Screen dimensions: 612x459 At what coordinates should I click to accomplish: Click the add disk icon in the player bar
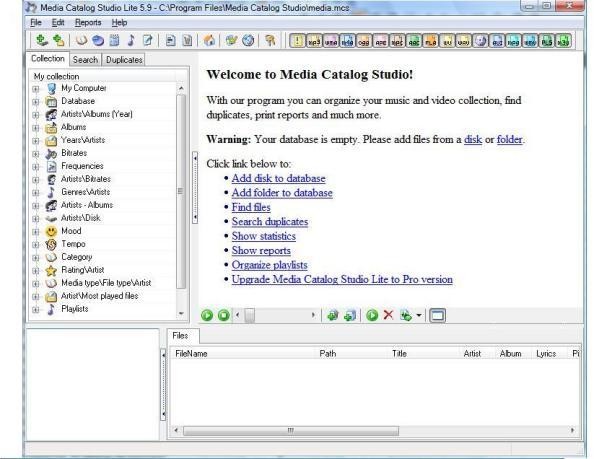click(x=333, y=315)
